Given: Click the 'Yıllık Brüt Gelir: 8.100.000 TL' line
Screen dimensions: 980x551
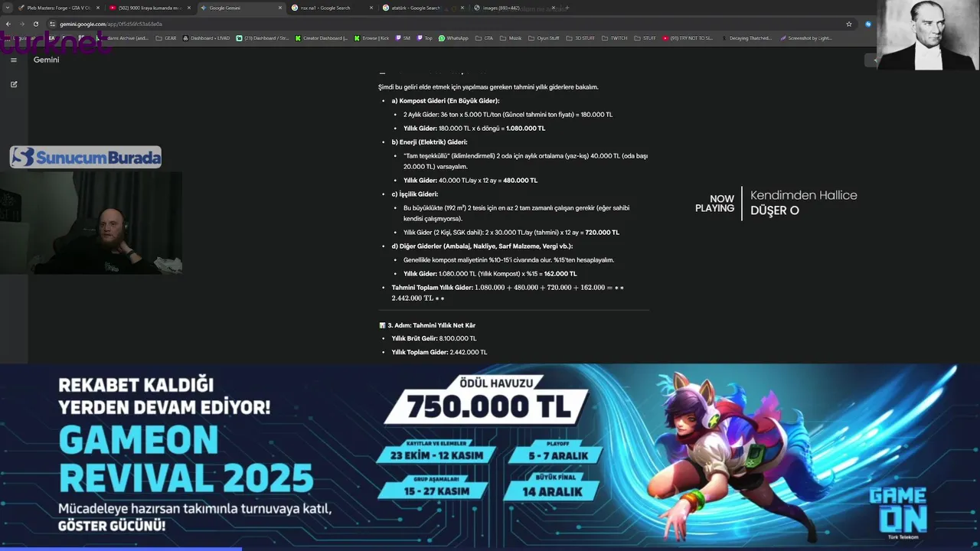Looking at the screenshot, I should tap(433, 338).
